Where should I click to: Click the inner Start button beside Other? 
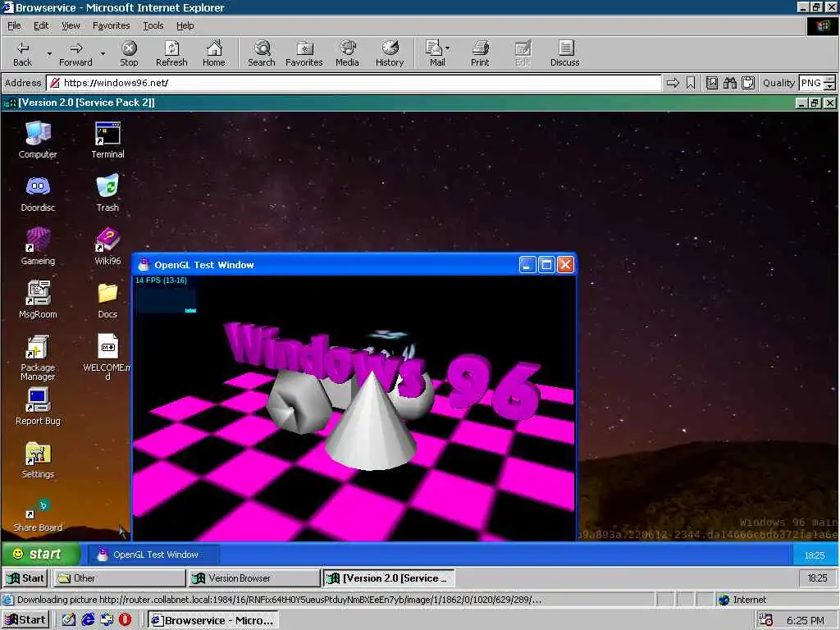coord(25,578)
